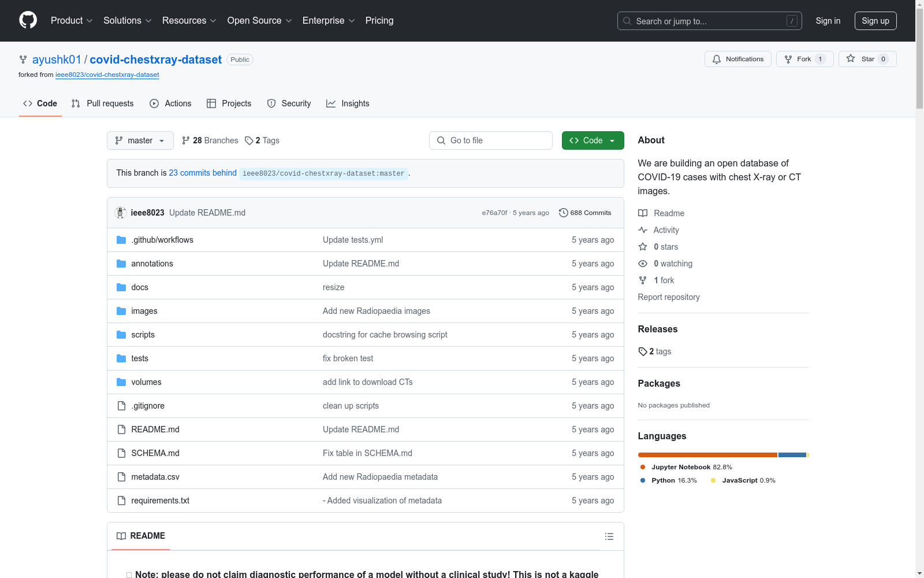Click the Go to file search field

click(491, 140)
